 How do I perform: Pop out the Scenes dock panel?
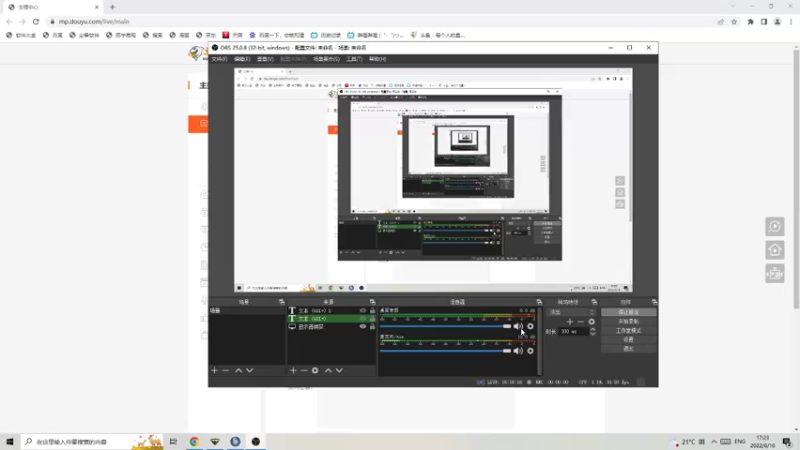(x=282, y=302)
